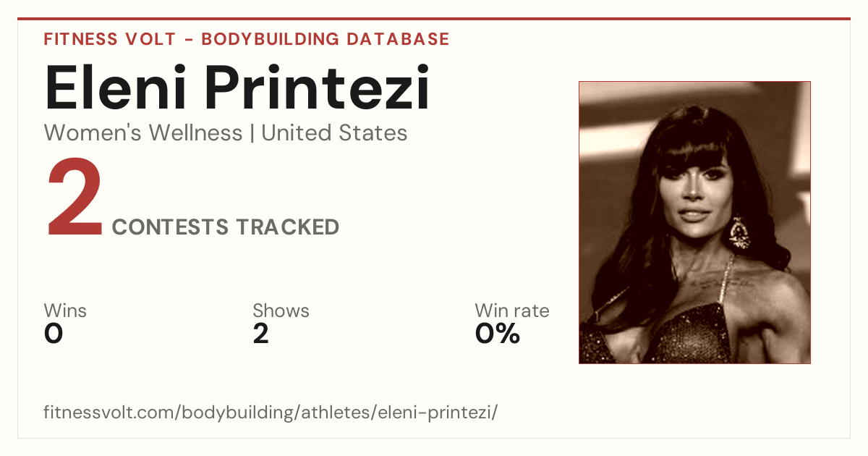Click the "FITNESS VOLT" header text
Image resolution: width=868 pixels, height=456 pixels.
109,39
